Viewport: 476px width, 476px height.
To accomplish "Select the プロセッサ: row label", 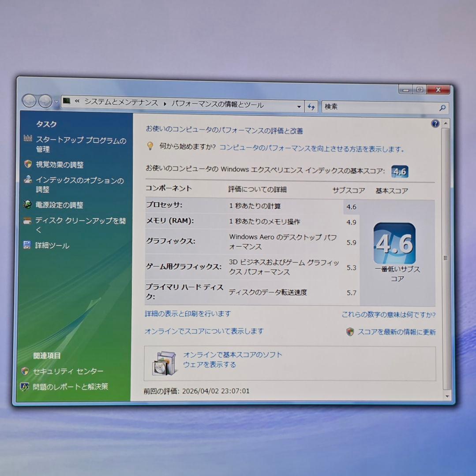I will [x=164, y=205].
